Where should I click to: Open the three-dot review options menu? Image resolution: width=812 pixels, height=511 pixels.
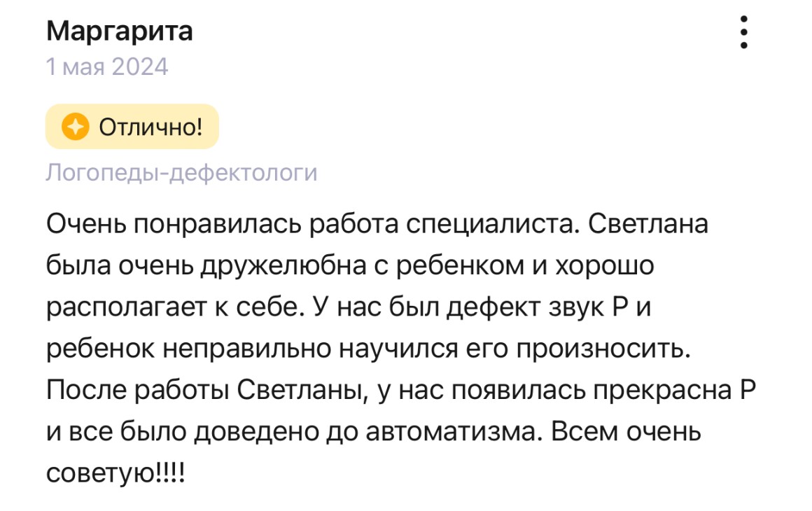pyautogui.click(x=743, y=32)
